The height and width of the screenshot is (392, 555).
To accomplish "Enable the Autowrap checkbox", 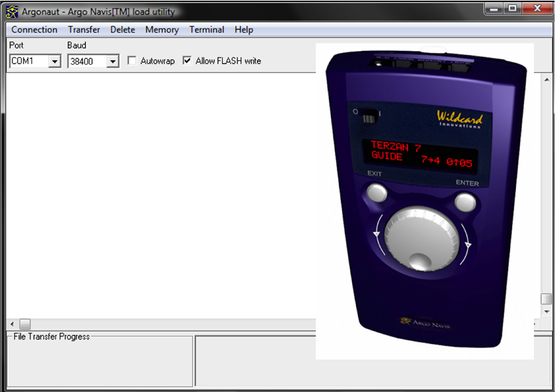I will pos(132,61).
